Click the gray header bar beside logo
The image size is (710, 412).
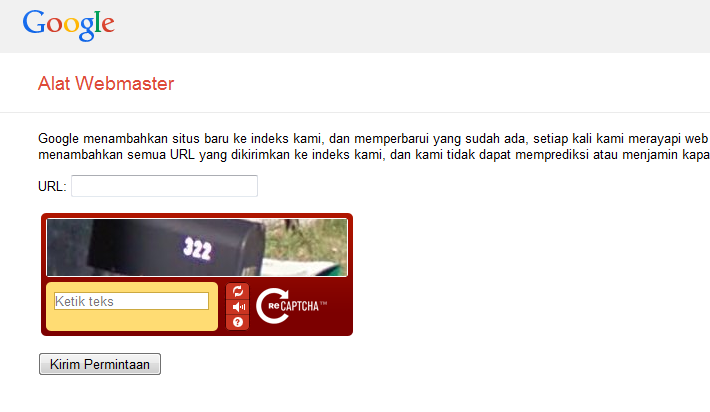coord(408,26)
